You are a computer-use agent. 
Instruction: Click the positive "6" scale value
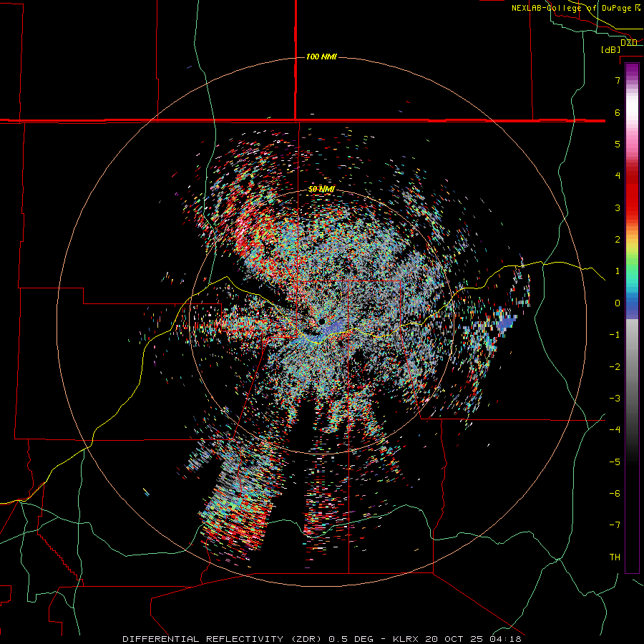pyautogui.click(x=618, y=112)
